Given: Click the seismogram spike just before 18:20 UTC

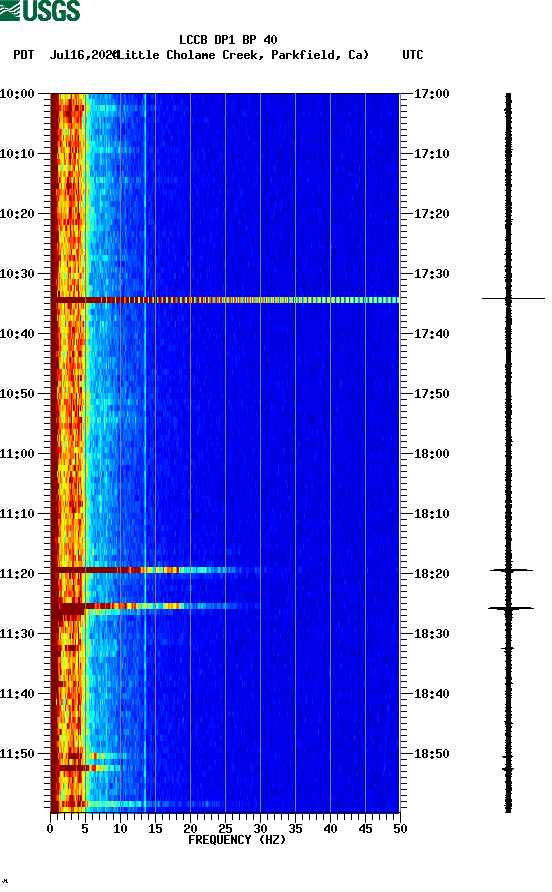Looking at the screenshot, I should tap(512, 570).
